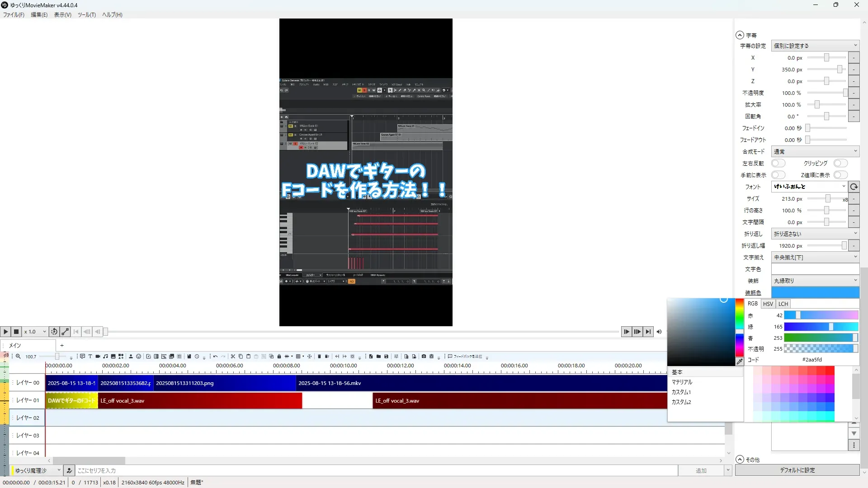Click the volume speaker icon beside seek bar
Viewport: 868px width, 488px height.
coord(659,332)
